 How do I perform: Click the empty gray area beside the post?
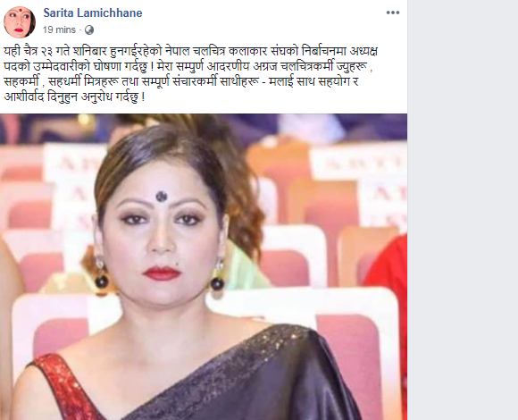click(463, 210)
